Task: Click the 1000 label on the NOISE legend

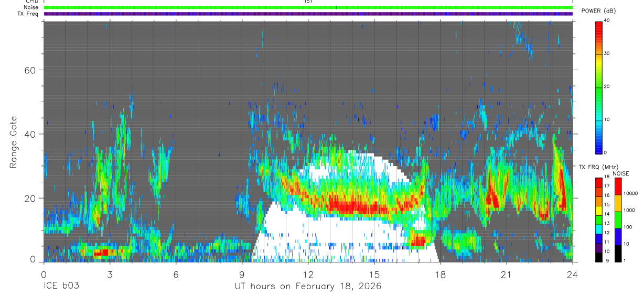Action: [x=630, y=210]
